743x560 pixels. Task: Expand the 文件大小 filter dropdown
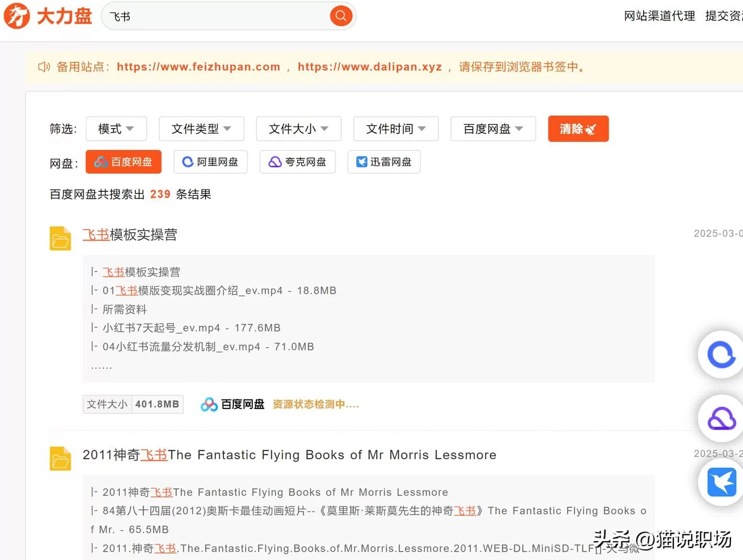pyautogui.click(x=298, y=129)
